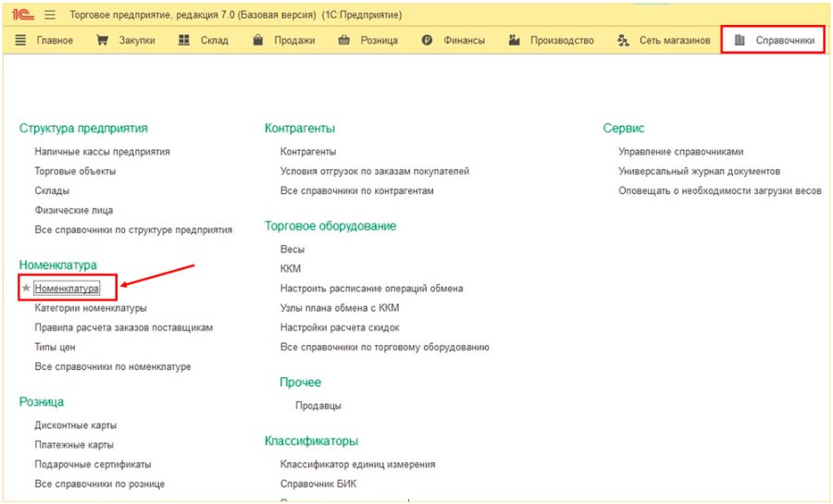This screenshot has width=833, height=504.
Task: Click the Сеть магазинов network icon
Action: (623, 40)
